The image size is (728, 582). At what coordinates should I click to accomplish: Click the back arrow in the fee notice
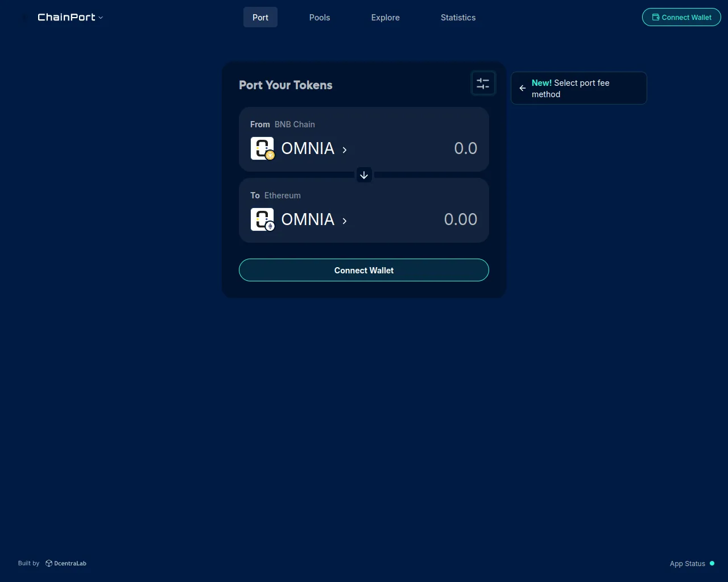pos(523,88)
